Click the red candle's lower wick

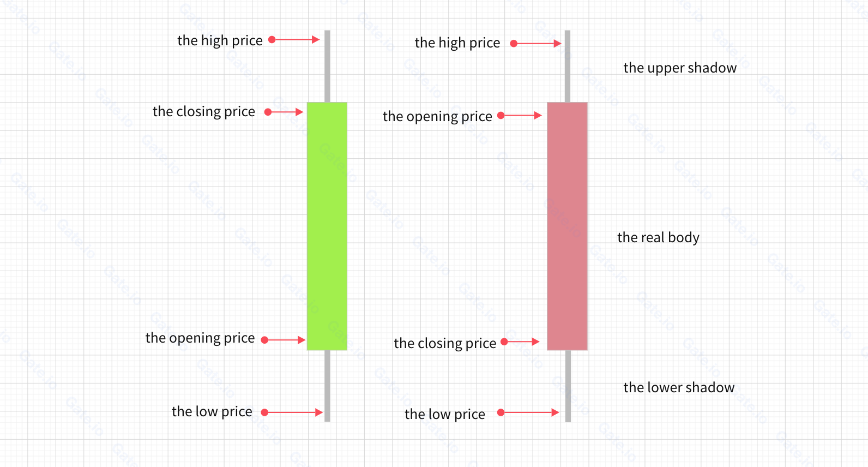click(x=568, y=386)
